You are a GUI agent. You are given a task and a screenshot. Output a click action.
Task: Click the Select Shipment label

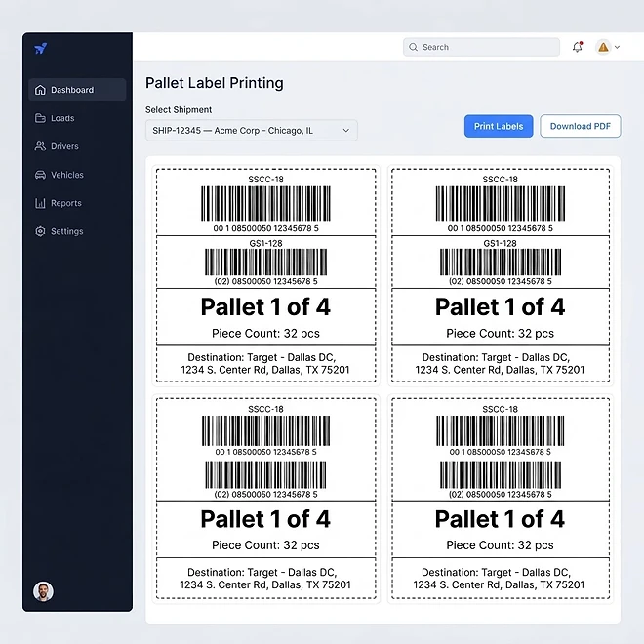179,109
